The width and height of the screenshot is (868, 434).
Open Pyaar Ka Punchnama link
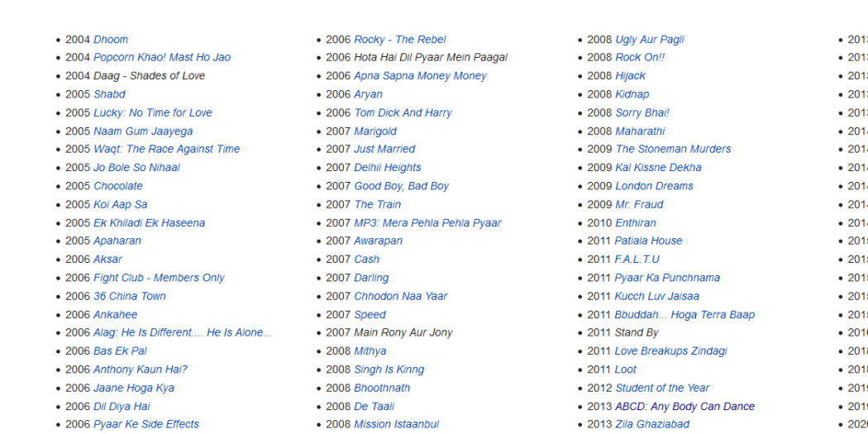667,278
